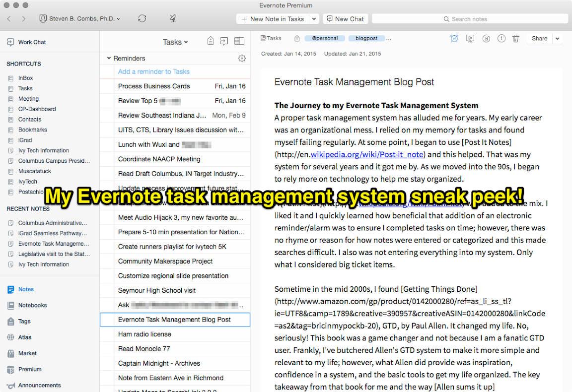Image resolution: width=572 pixels, height=392 pixels.
Task: Select Review Southeast Indiana reminder
Action: tap(175, 116)
